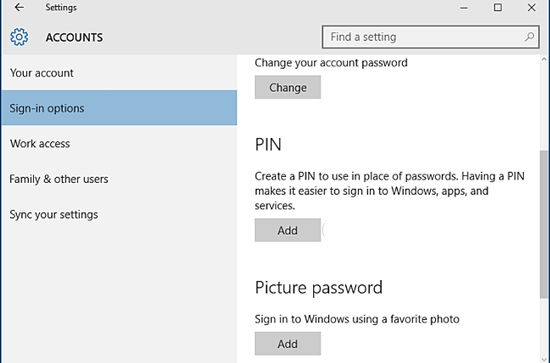550x363 pixels.
Task: Click Add button under PIN
Action: (288, 230)
